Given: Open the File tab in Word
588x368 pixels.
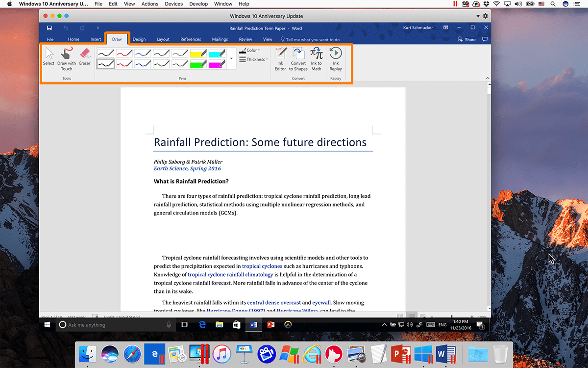Looking at the screenshot, I should (50, 39).
